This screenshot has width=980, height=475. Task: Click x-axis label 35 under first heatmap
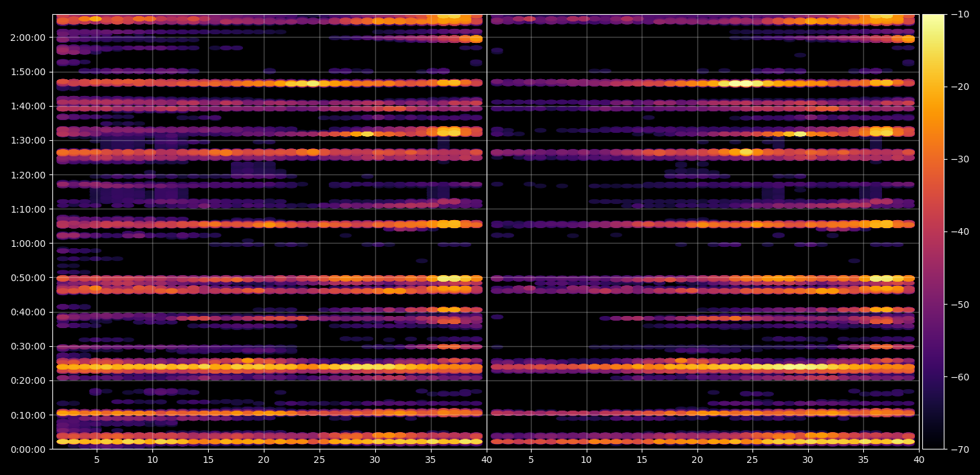(431, 460)
